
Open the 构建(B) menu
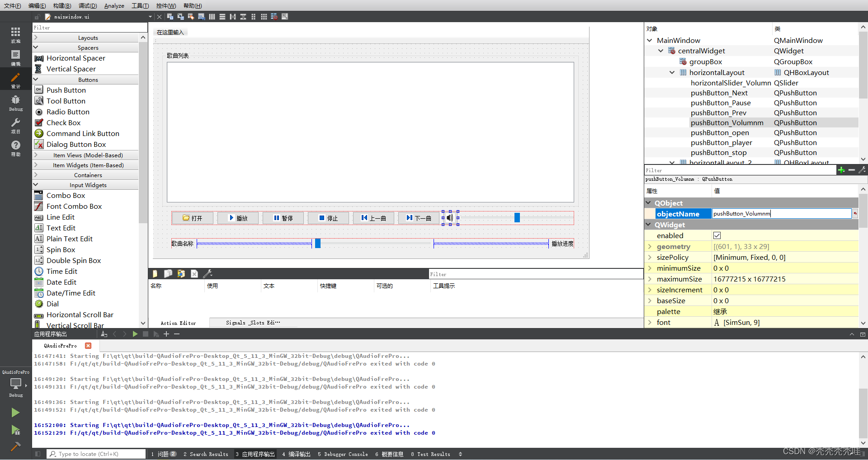coord(62,5)
